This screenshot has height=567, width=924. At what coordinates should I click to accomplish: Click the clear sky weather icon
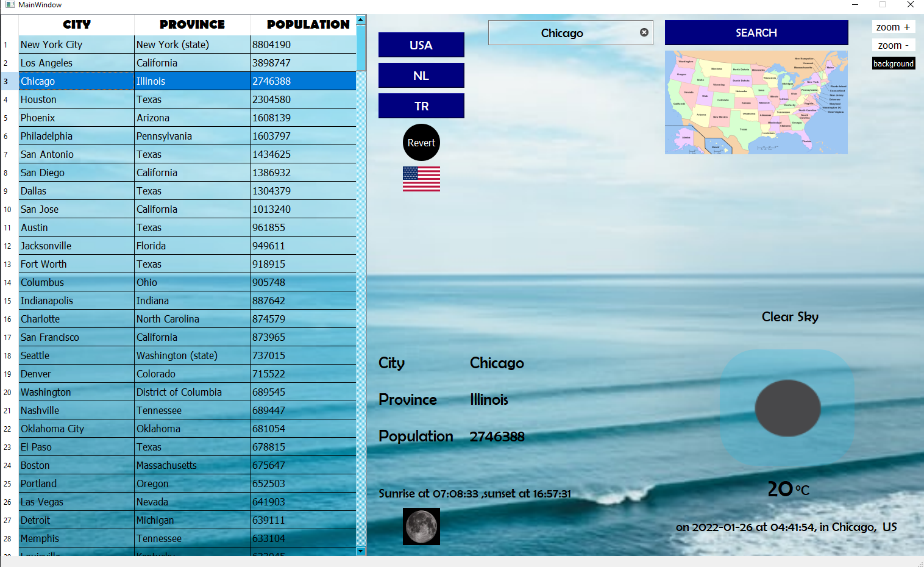[788, 407]
